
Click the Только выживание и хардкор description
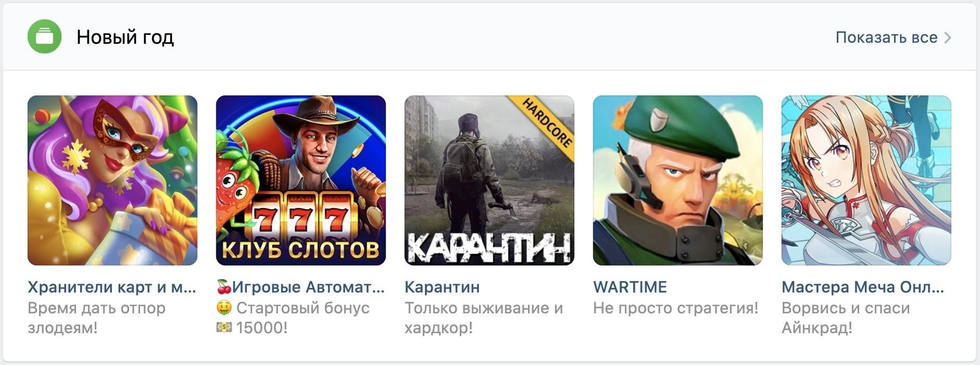click(x=484, y=318)
